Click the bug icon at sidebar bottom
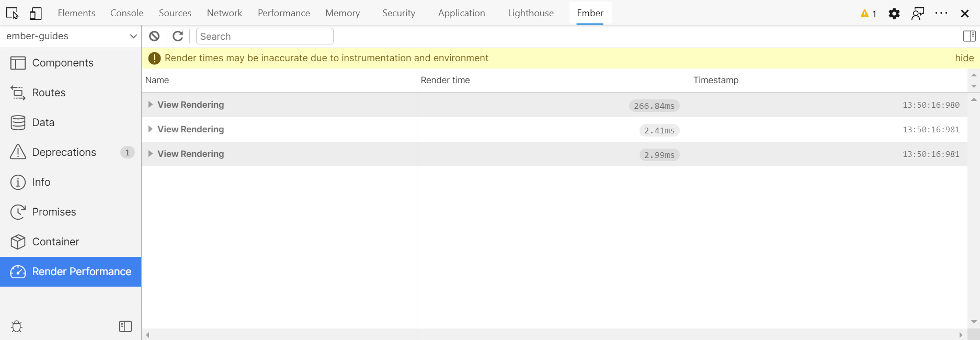Screen dimensions: 980x340 17,326
